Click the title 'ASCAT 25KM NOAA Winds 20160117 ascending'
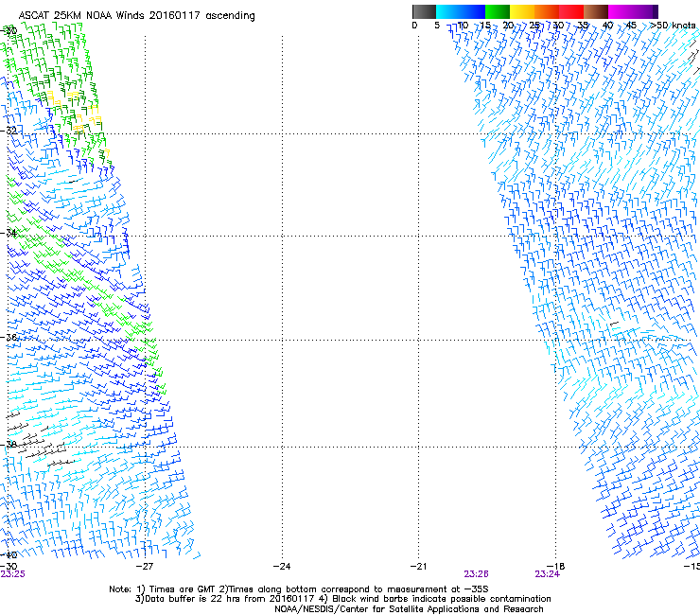The image size is (700, 615). coord(136,16)
